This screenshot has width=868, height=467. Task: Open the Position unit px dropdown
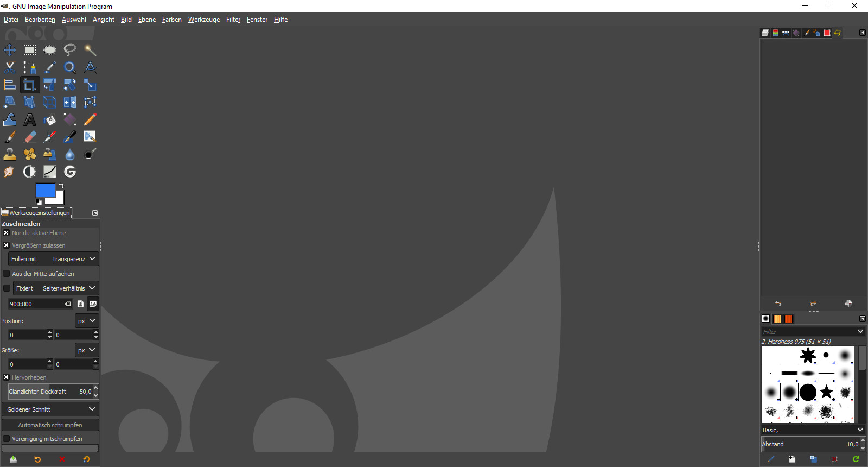tap(86, 321)
